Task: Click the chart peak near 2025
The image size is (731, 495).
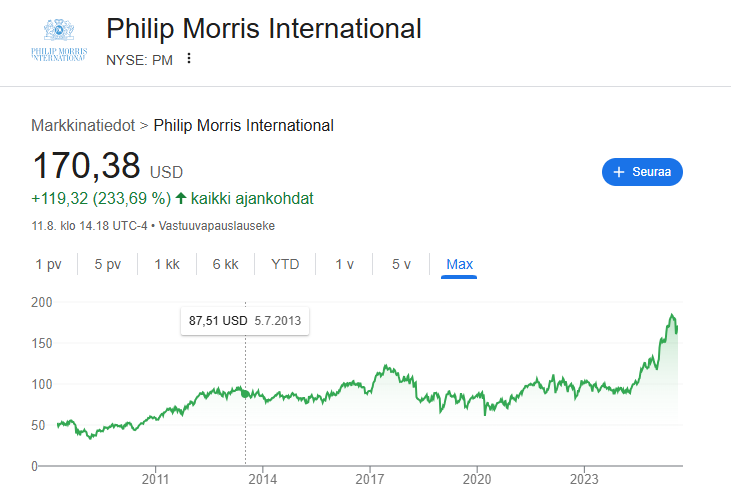Action: click(671, 316)
